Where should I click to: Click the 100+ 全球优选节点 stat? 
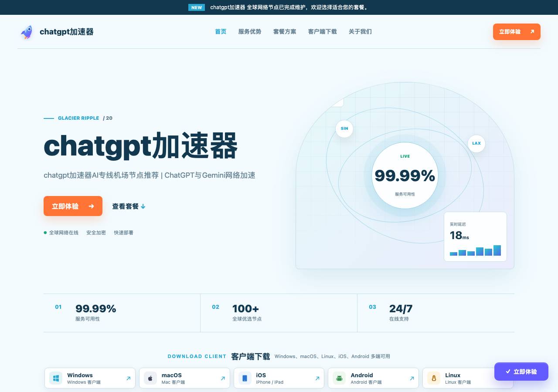pyautogui.click(x=247, y=312)
